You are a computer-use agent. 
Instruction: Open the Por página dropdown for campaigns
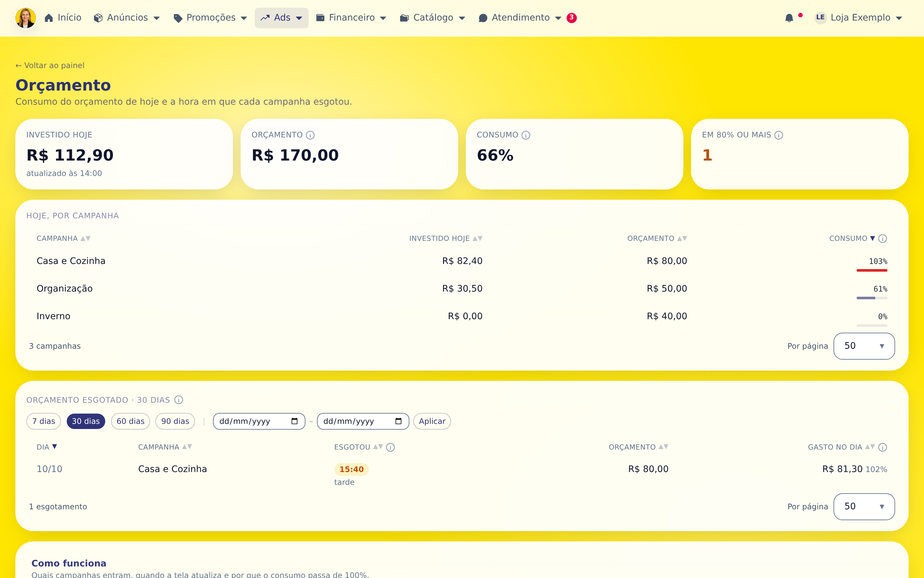click(864, 346)
